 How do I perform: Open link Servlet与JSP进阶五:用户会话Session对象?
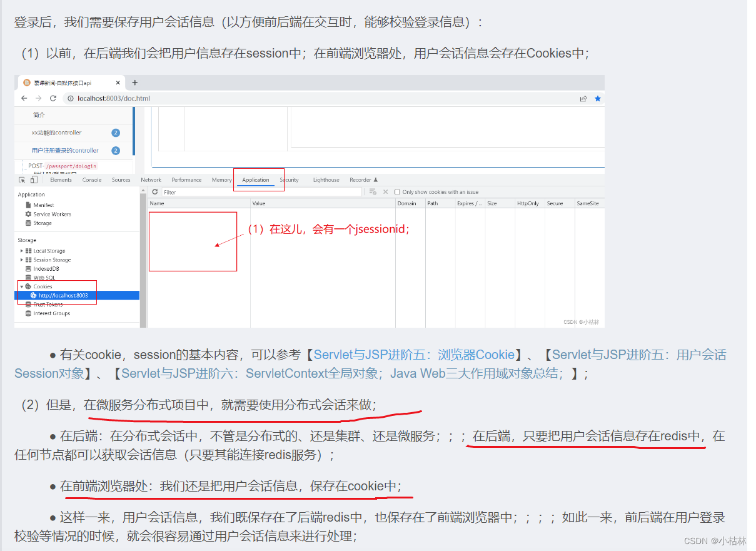370,364
